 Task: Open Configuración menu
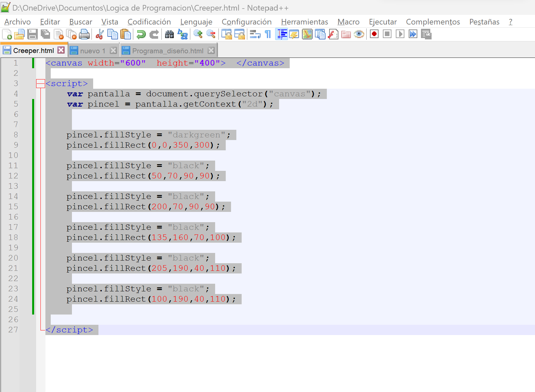point(247,22)
